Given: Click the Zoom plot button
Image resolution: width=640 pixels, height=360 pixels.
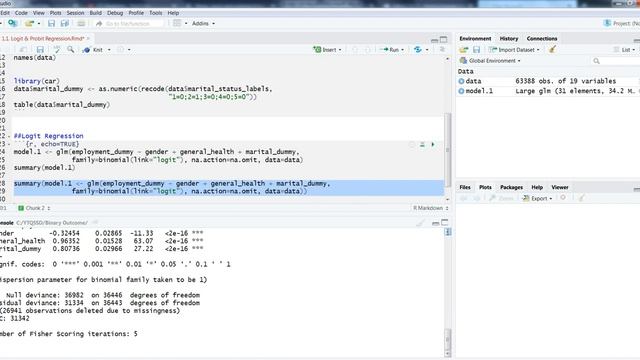Looking at the screenshot, I should pos(501,198).
